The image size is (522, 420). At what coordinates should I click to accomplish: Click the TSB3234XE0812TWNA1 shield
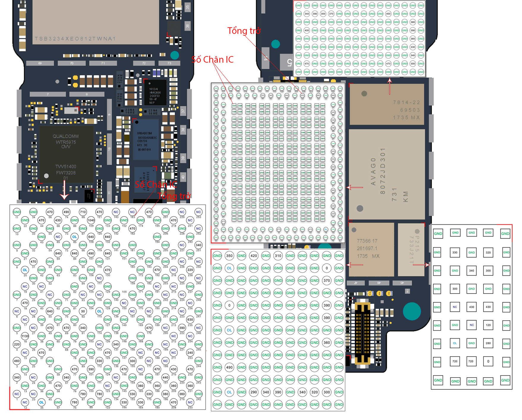96,22
